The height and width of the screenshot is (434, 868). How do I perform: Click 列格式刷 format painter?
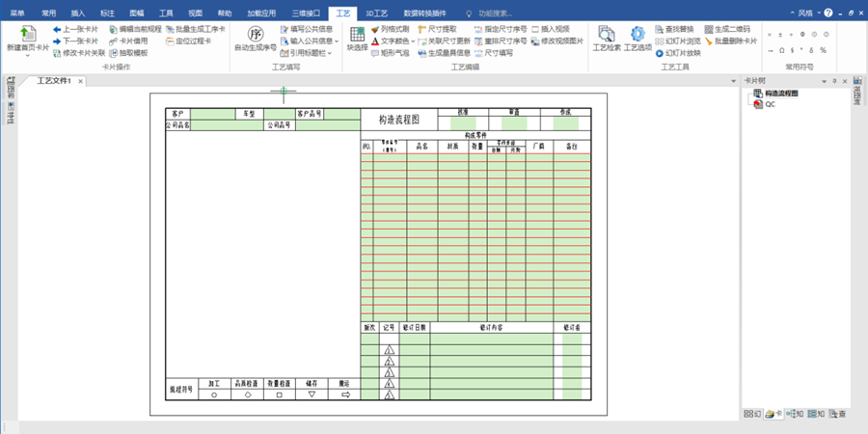(x=391, y=29)
